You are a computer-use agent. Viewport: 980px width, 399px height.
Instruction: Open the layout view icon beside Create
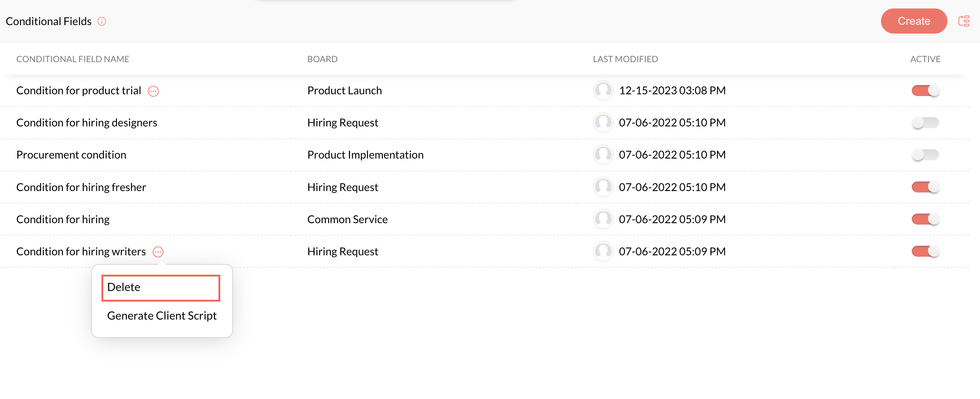click(963, 21)
